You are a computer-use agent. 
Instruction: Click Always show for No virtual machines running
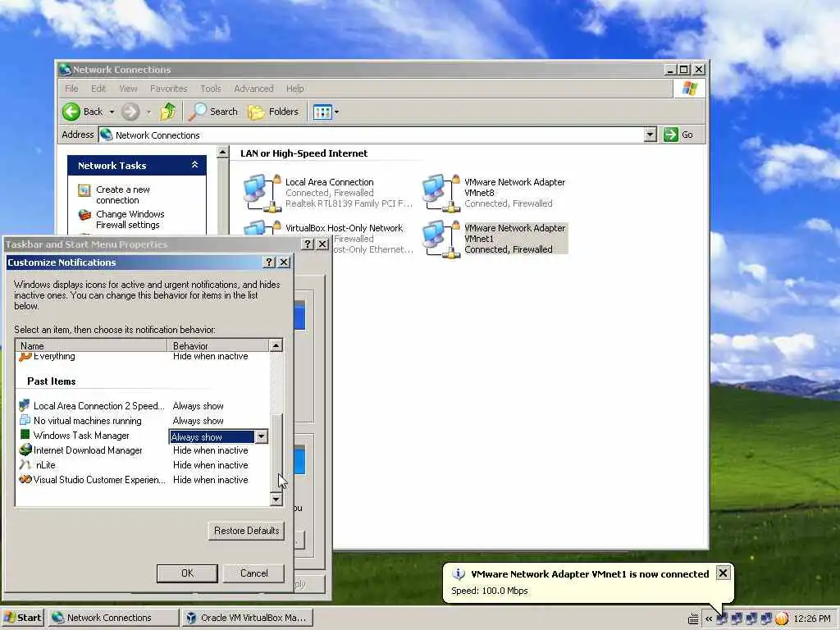click(x=199, y=421)
